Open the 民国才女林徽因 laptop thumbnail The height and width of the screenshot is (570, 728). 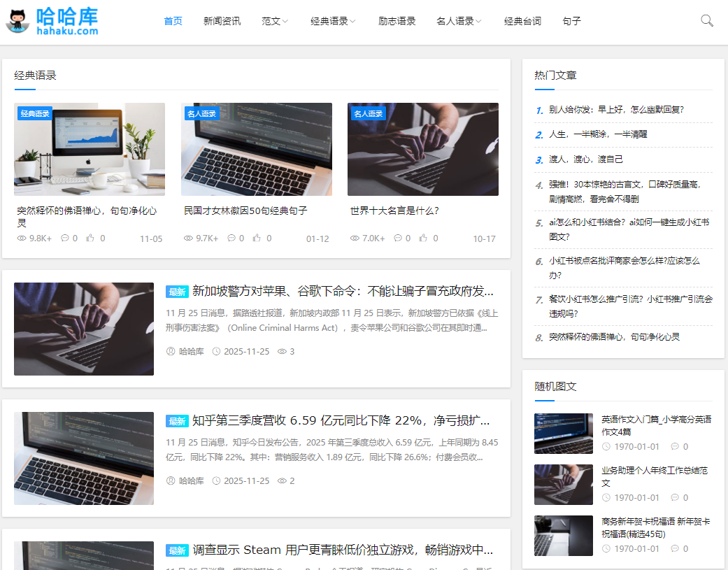pyautogui.click(x=256, y=150)
